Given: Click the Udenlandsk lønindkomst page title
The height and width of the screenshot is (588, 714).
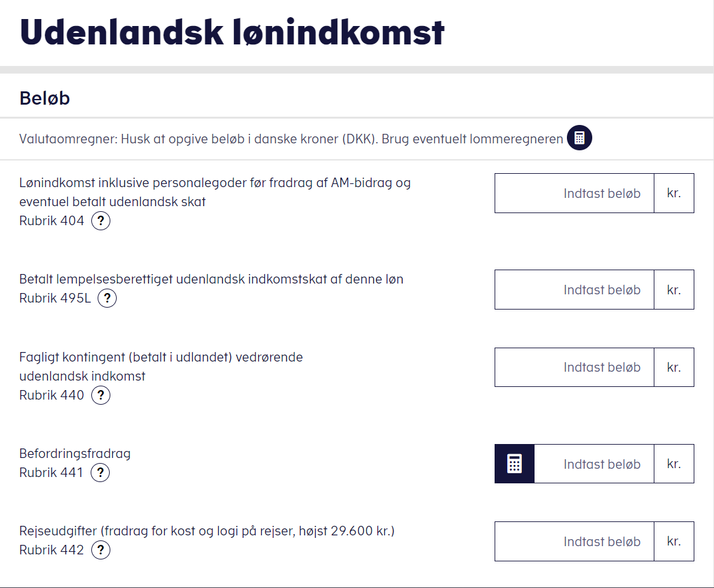Looking at the screenshot, I should click(x=232, y=32).
